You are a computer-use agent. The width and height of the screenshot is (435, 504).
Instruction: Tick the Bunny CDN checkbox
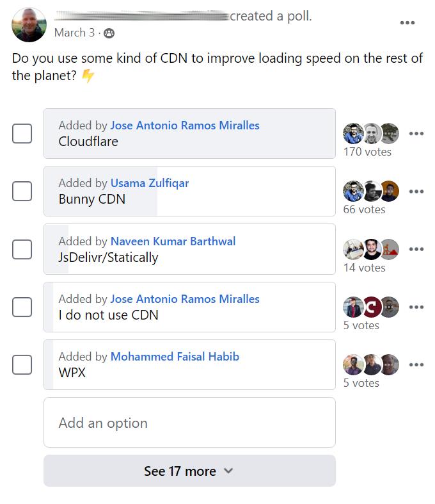(22, 191)
